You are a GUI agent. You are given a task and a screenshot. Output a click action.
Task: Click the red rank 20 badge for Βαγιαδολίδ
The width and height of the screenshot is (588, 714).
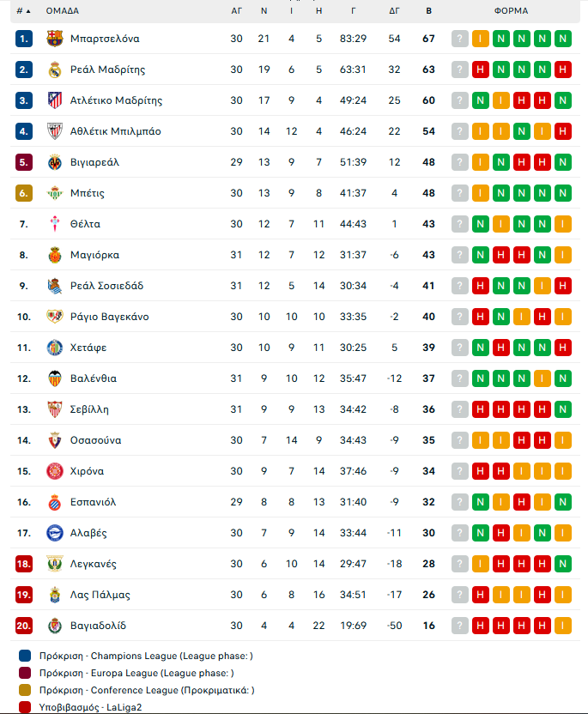click(x=24, y=626)
